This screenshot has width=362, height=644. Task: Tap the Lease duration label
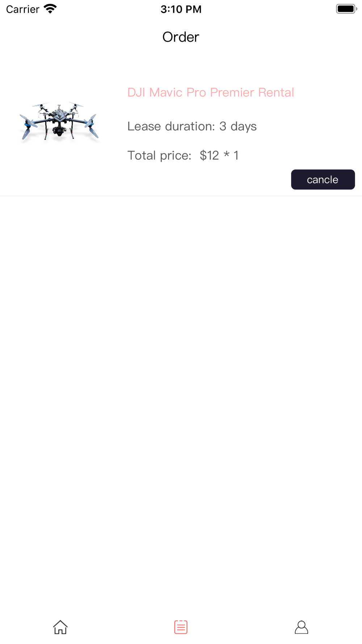(x=171, y=126)
